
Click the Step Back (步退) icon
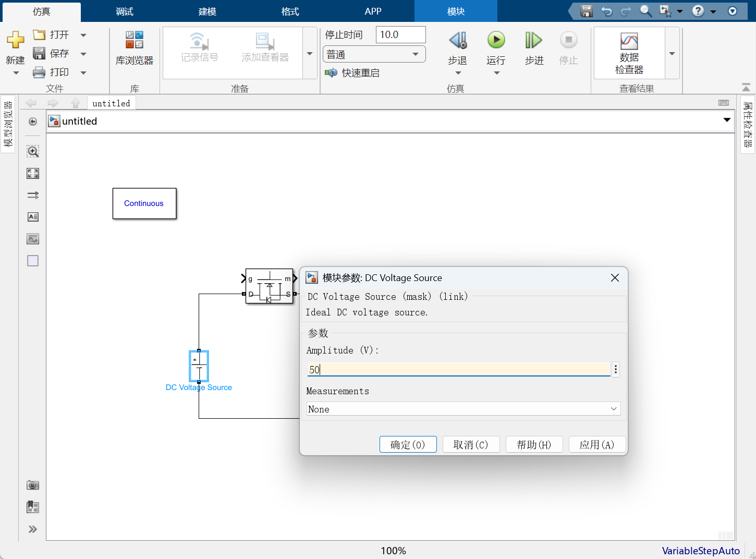(458, 40)
